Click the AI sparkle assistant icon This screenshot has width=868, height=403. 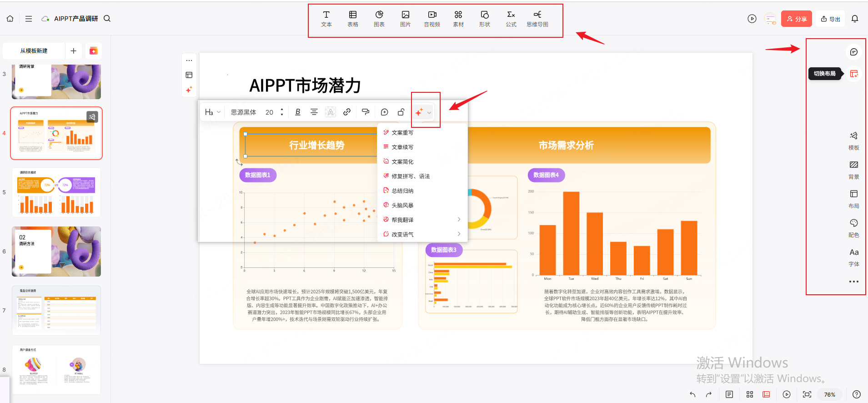click(x=419, y=112)
